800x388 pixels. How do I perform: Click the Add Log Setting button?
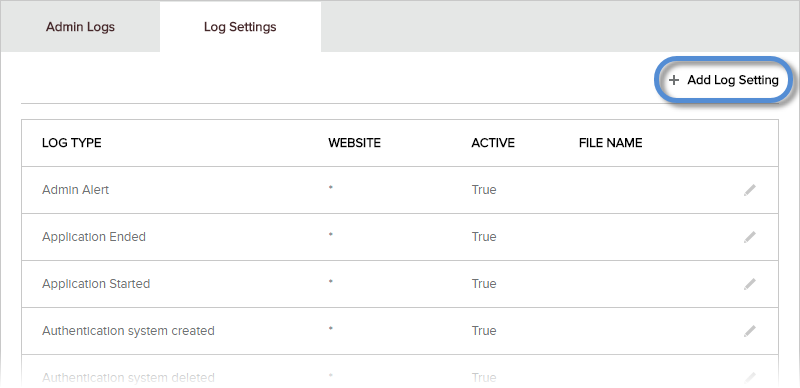point(723,80)
